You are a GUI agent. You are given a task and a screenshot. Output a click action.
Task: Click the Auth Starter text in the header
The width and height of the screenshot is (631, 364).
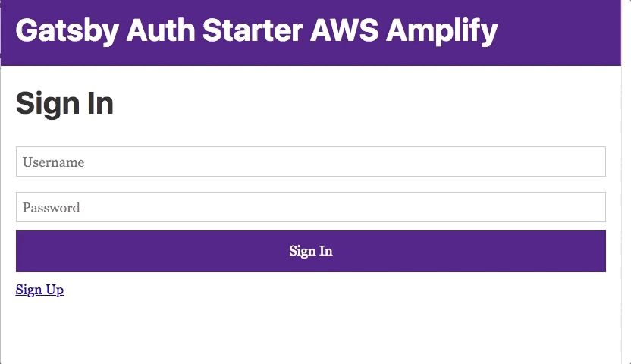click(x=214, y=30)
